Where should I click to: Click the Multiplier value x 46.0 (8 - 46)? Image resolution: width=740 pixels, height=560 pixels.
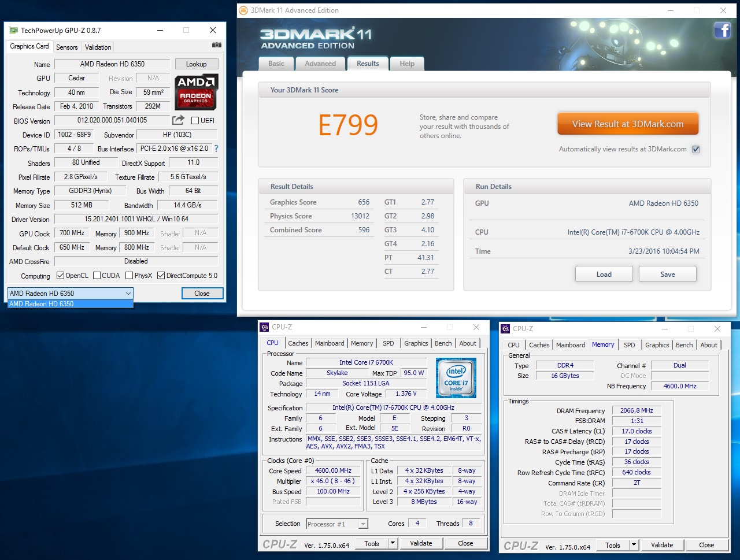click(x=333, y=481)
